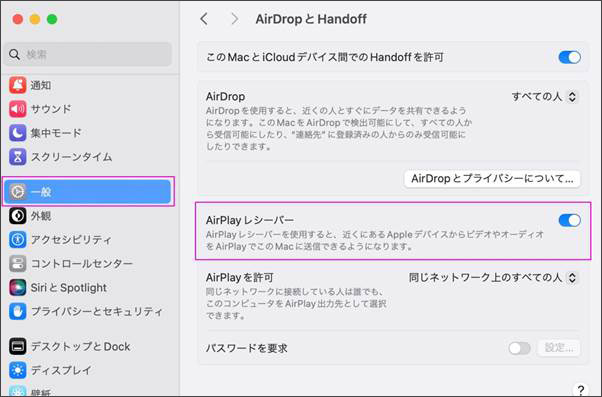Click the 設定... button
Image resolution: width=602 pixels, height=397 pixels.
point(559,348)
